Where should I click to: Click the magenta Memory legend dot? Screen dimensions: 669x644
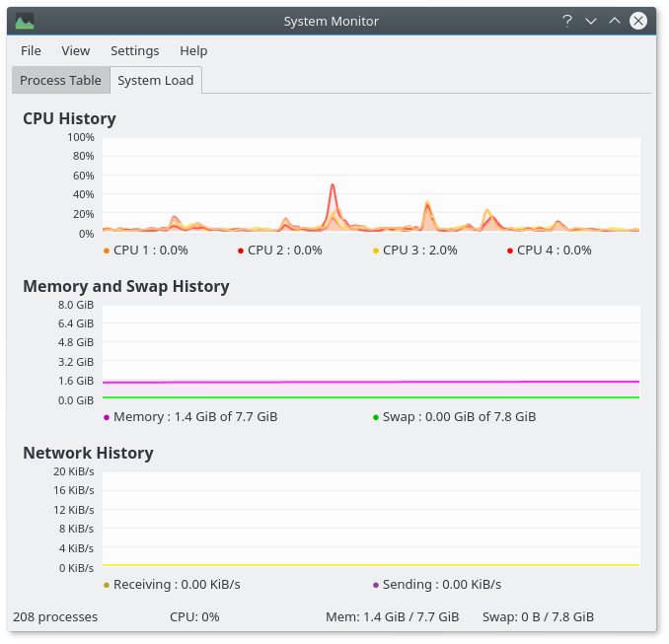pyautogui.click(x=107, y=417)
